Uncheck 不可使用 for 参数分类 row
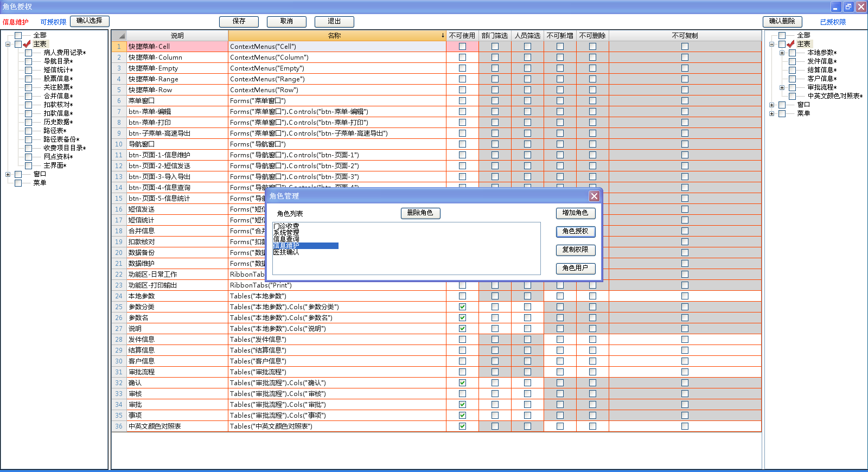The width and height of the screenshot is (868, 472). 462,307
